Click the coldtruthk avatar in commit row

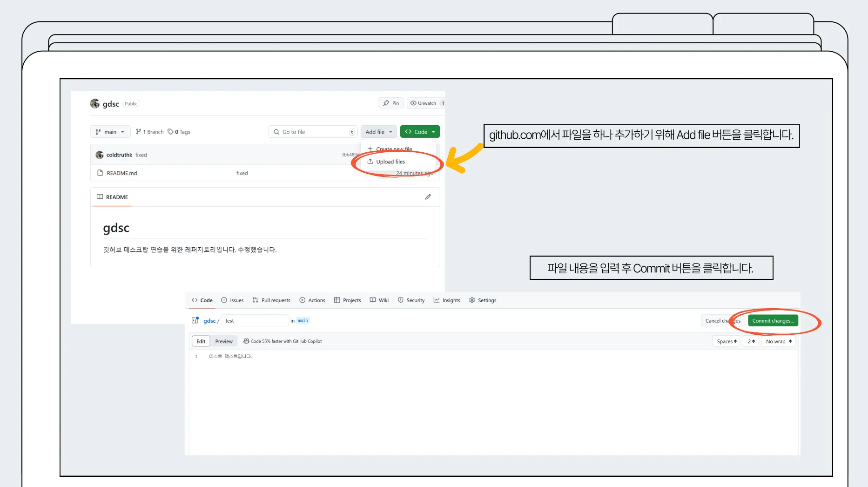point(100,155)
